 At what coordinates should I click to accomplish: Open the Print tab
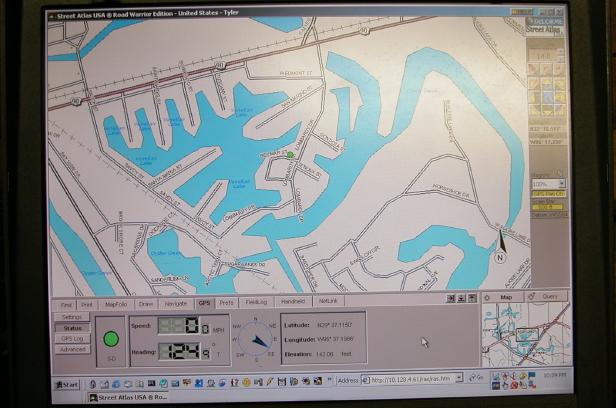pyautogui.click(x=87, y=305)
